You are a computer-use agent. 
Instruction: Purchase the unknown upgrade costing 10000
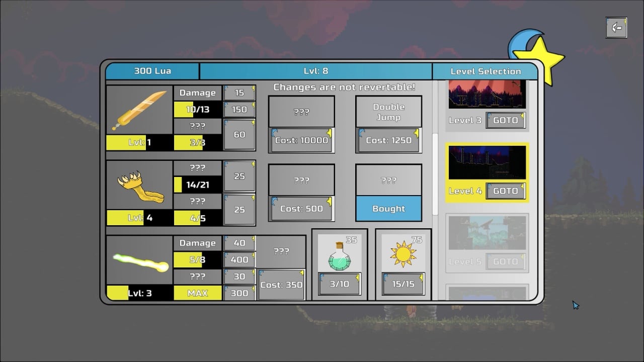coord(301,140)
